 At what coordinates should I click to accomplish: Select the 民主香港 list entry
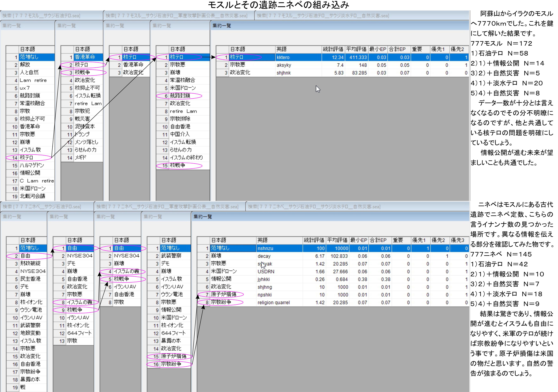click(30, 279)
